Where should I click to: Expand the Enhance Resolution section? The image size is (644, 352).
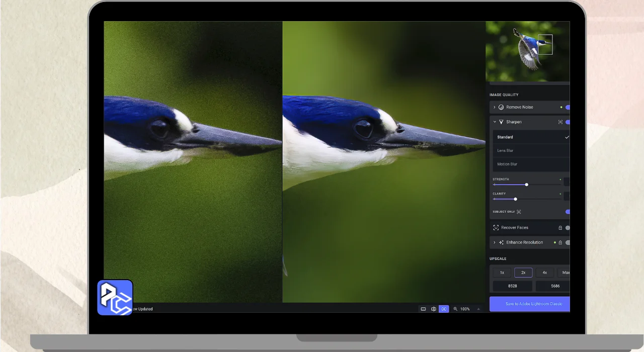pyautogui.click(x=494, y=242)
